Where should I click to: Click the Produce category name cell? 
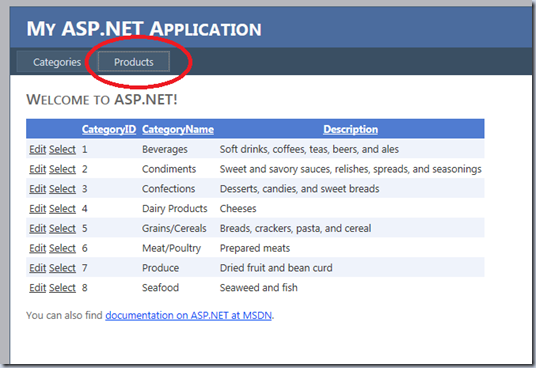[160, 268]
